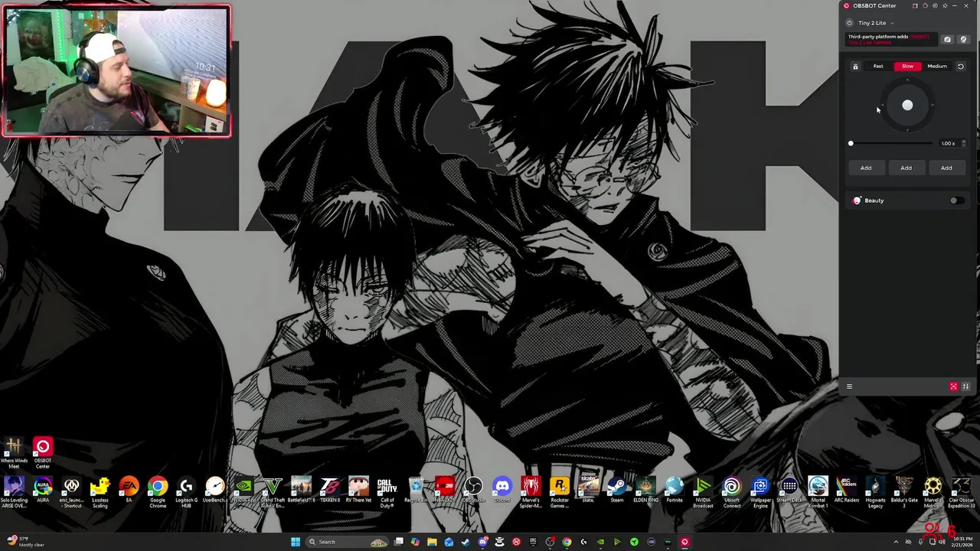Image resolution: width=980 pixels, height=551 pixels.
Task: Open the weather widget showing Mostly clear
Action: (x=27, y=542)
